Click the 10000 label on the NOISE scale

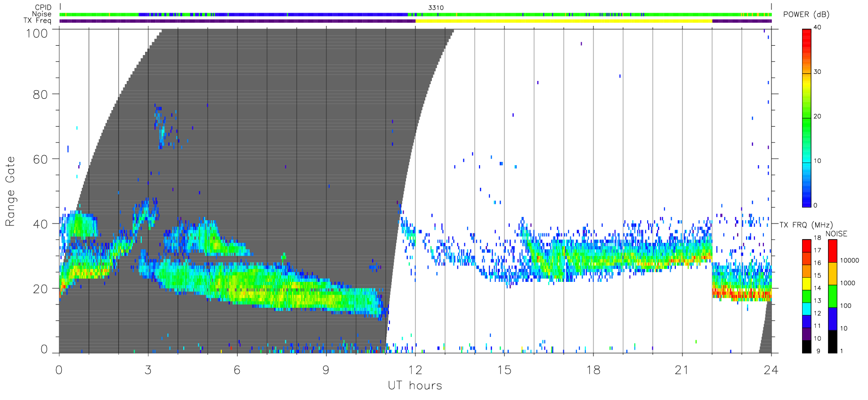click(x=850, y=260)
